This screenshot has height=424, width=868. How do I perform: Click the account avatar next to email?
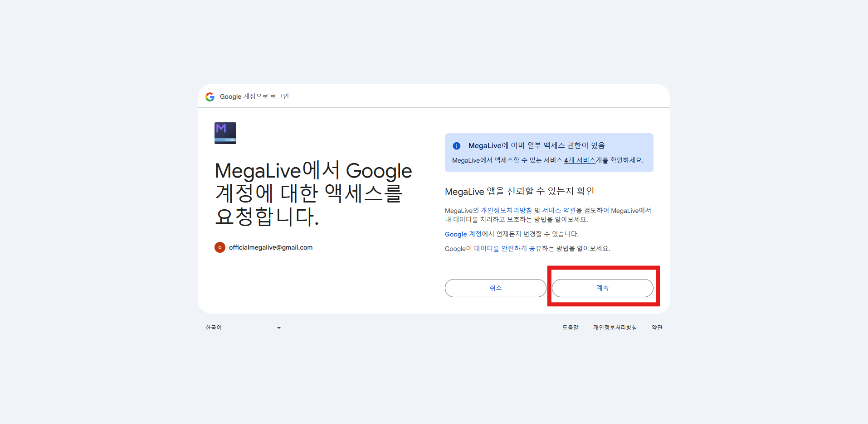(220, 247)
